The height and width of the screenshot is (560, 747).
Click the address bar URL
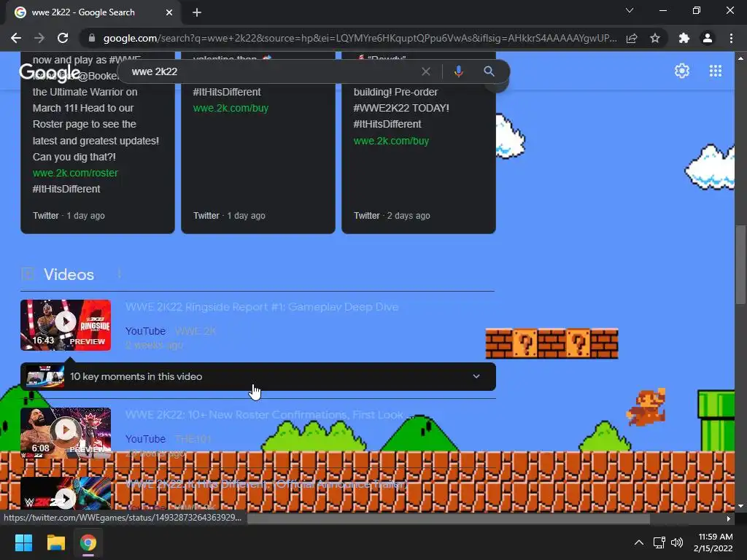pyautogui.click(x=360, y=38)
